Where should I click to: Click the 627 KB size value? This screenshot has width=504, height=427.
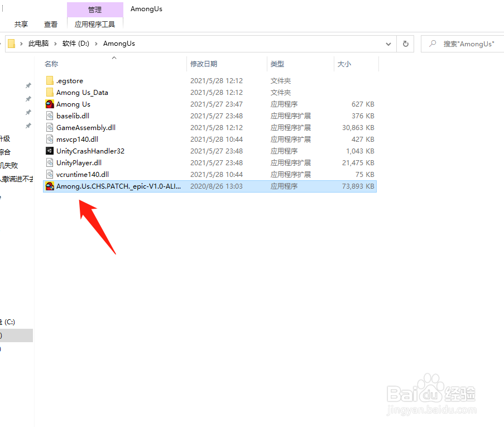click(363, 104)
